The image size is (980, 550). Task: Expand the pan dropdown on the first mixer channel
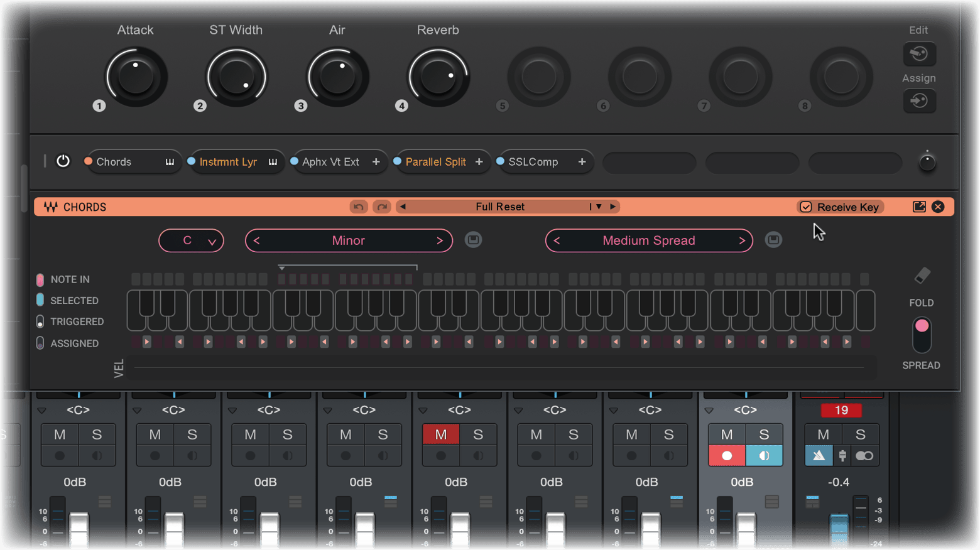pyautogui.click(x=41, y=411)
